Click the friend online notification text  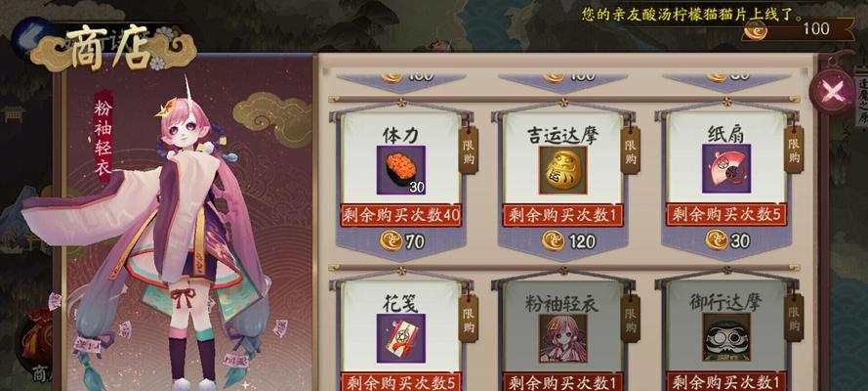[x=692, y=14]
